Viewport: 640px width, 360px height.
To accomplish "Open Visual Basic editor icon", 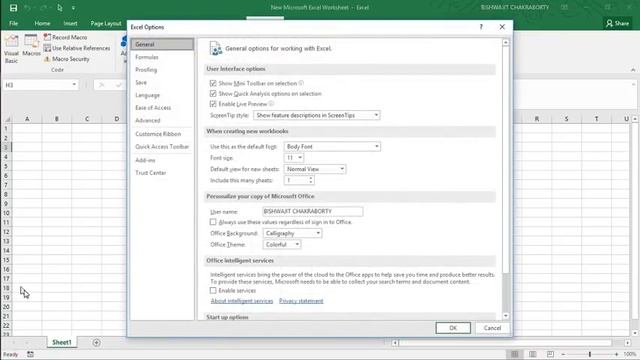I will (11, 49).
